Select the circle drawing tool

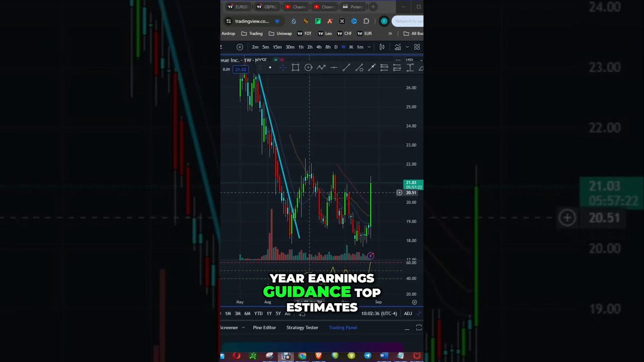tap(308, 68)
